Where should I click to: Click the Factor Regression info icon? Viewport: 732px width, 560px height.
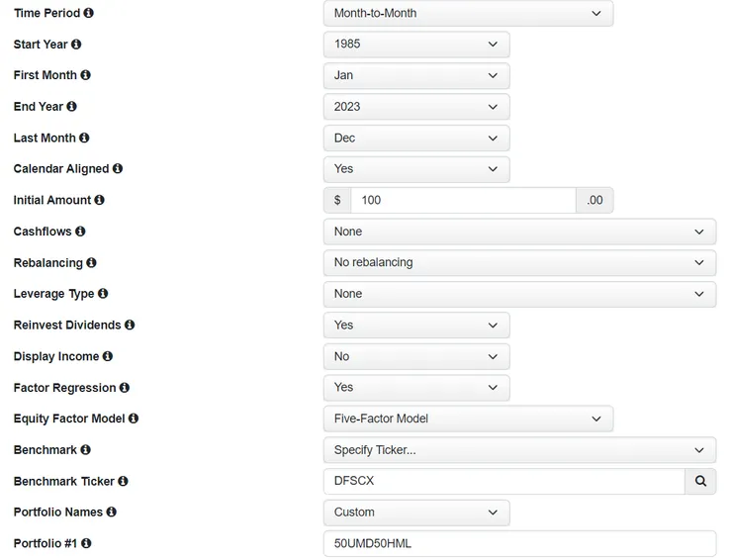pos(125,388)
